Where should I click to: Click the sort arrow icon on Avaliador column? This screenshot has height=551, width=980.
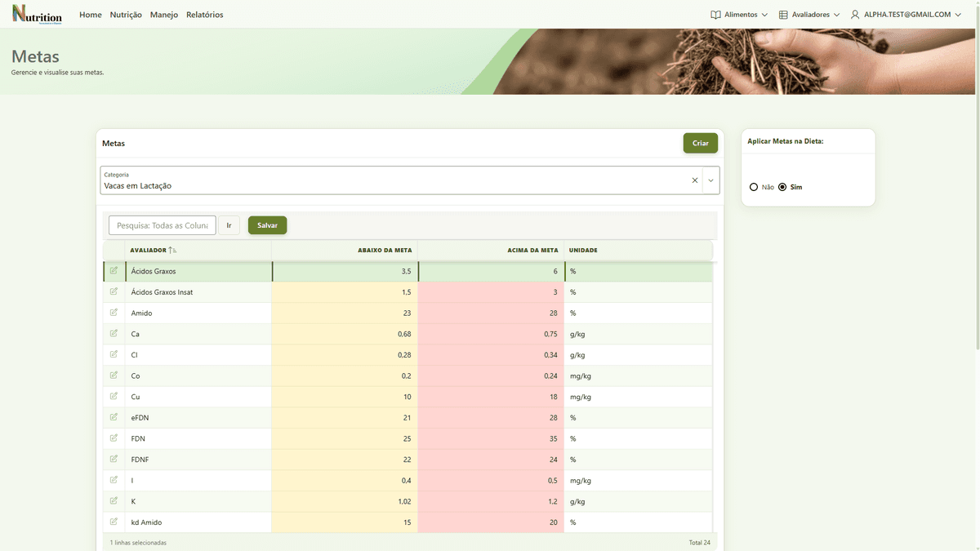pyautogui.click(x=172, y=250)
